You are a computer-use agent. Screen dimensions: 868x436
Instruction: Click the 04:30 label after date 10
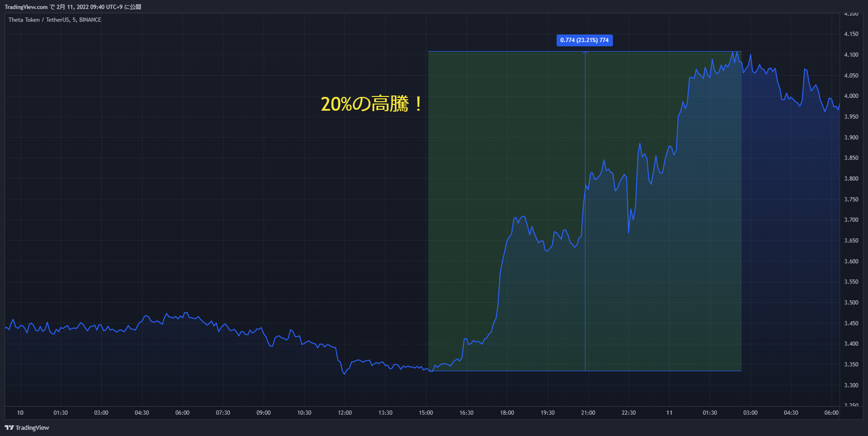click(x=142, y=413)
